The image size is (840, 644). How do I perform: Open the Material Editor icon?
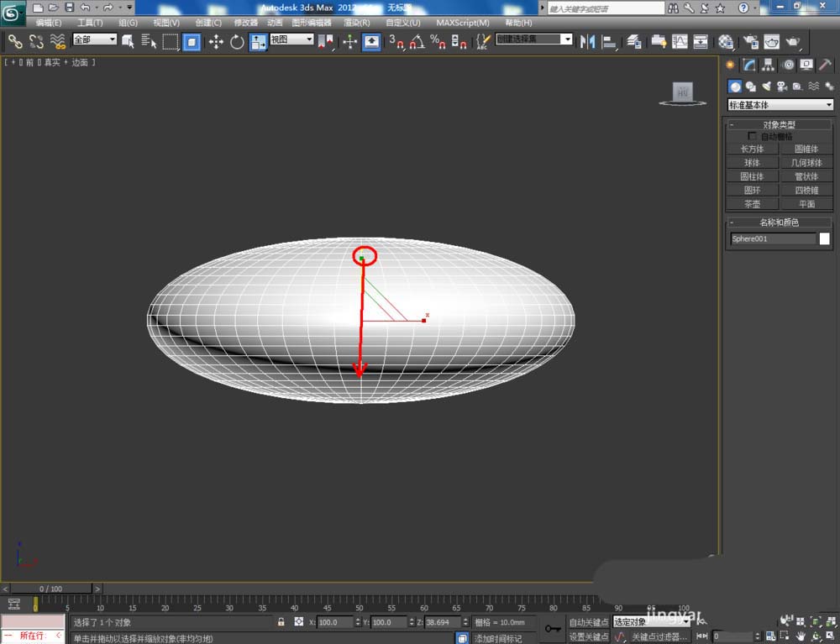point(726,41)
